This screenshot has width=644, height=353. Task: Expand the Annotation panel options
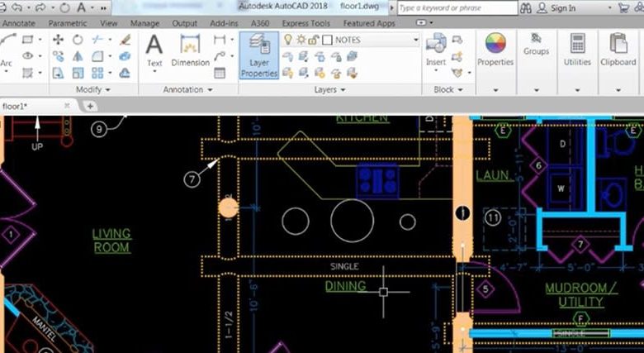pos(187,89)
